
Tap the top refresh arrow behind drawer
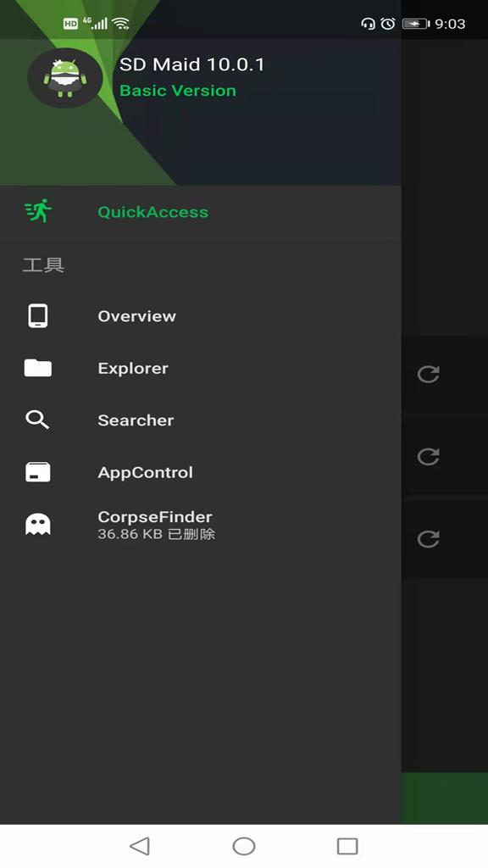click(428, 374)
